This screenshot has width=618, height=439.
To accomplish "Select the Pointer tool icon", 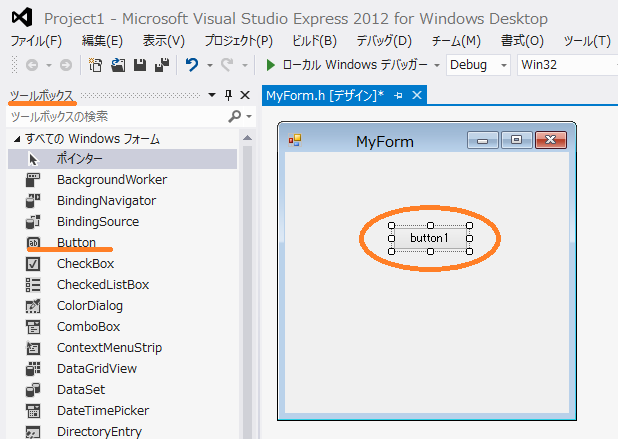I will (x=34, y=159).
